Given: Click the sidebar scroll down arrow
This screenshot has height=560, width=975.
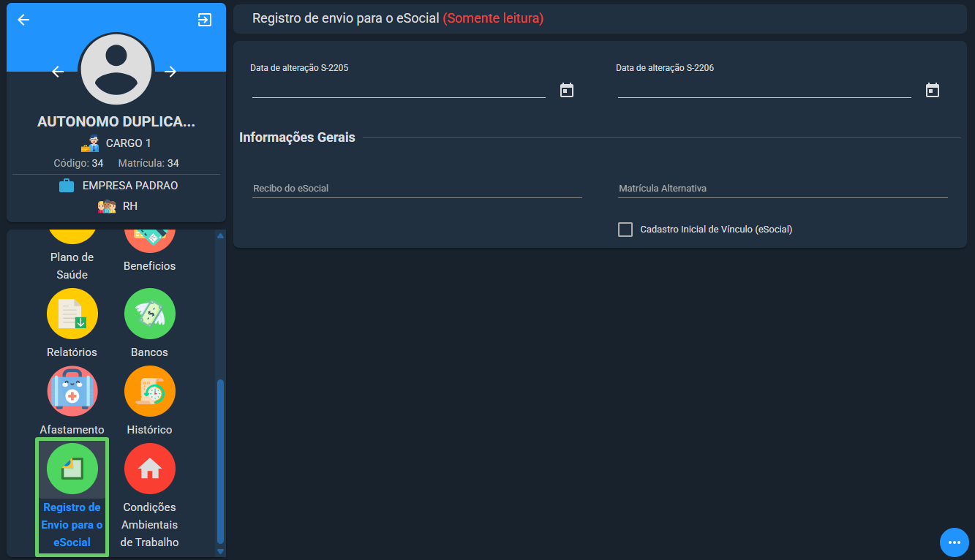Looking at the screenshot, I should pos(221,551).
